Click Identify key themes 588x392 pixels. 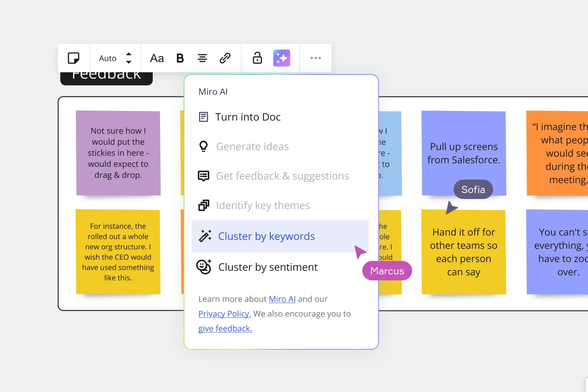263,206
